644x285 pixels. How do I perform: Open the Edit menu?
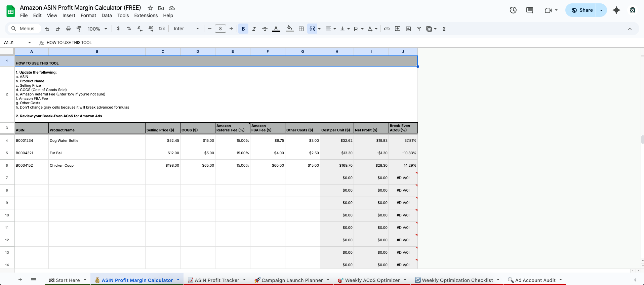(x=37, y=15)
